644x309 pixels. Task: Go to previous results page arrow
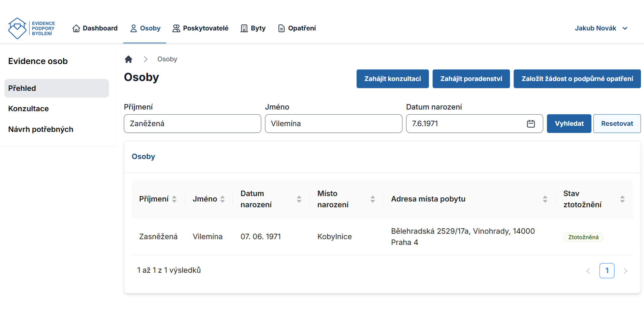[x=588, y=271]
